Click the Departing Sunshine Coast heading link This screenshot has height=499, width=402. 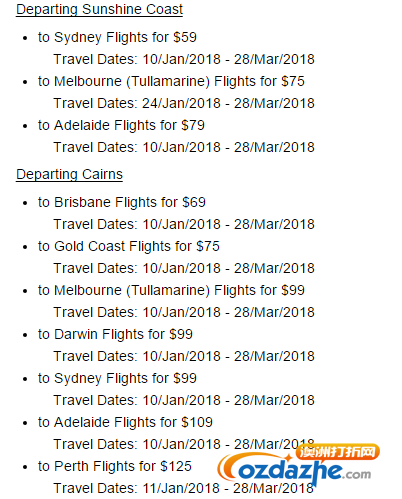99,9
